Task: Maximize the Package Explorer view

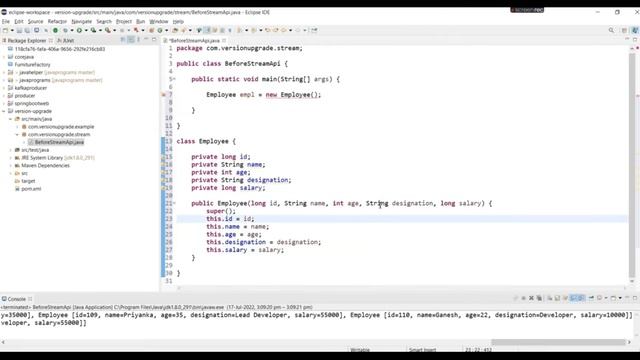Action: (x=154, y=40)
